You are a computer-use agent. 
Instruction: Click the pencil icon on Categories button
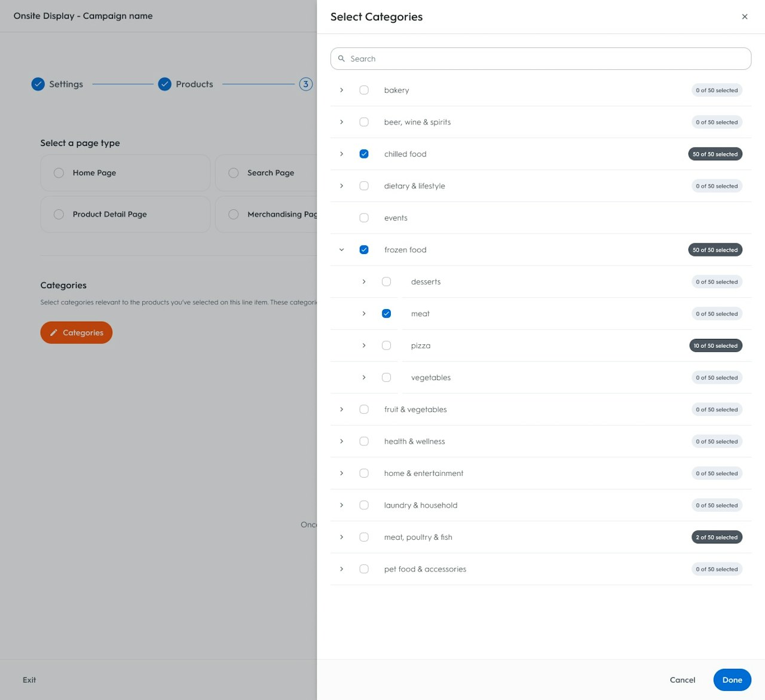pos(54,333)
